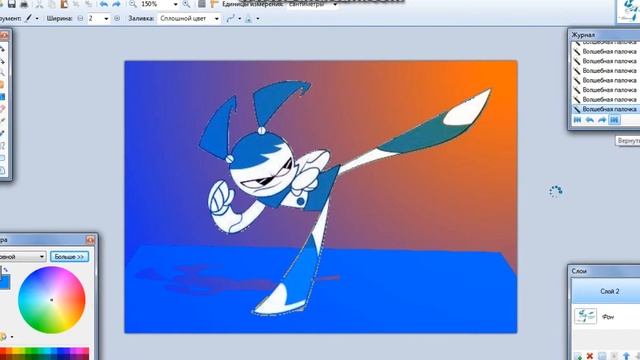The width and height of the screenshot is (640, 360).
Task: Open the primary/secondary color dropdown
Action: 22,256
